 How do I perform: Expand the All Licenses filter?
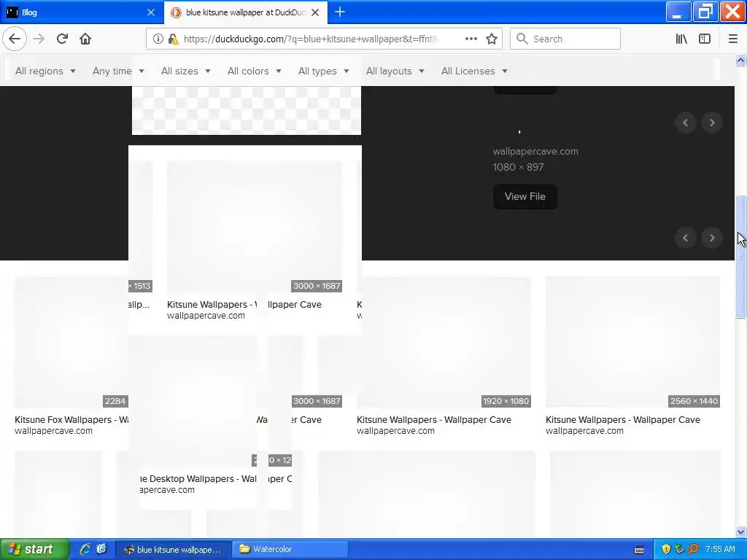pyautogui.click(x=474, y=71)
